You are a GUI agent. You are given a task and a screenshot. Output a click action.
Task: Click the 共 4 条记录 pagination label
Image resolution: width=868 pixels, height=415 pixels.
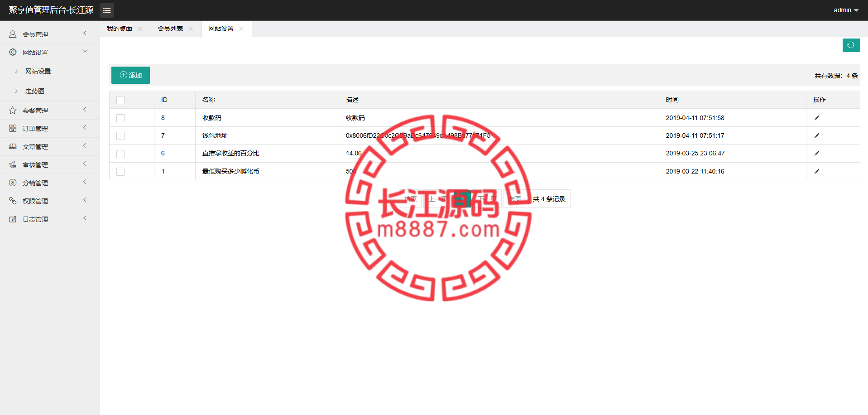click(549, 199)
